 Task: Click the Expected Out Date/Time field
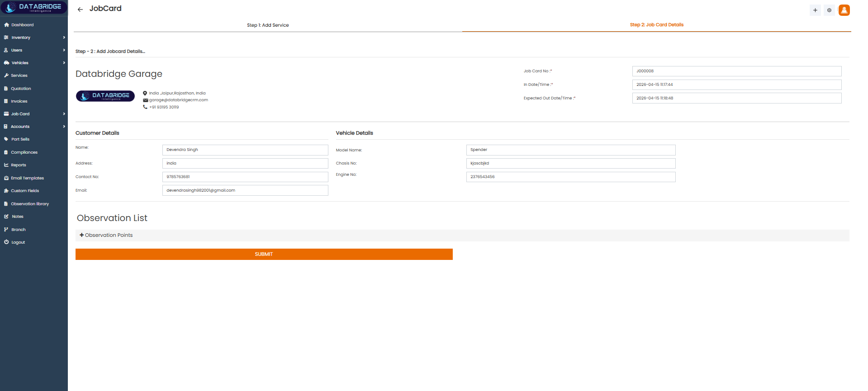(737, 98)
